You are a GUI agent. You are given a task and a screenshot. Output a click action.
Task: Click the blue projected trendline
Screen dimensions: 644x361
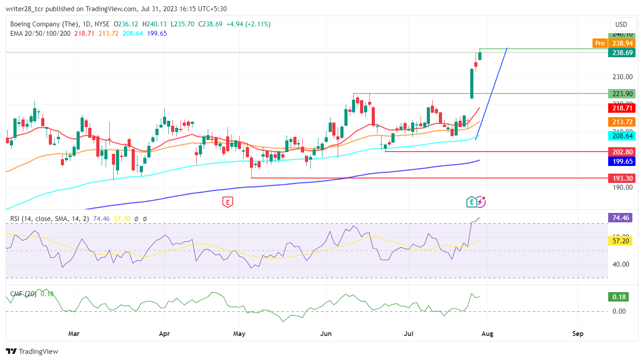pyautogui.click(x=491, y=94)
